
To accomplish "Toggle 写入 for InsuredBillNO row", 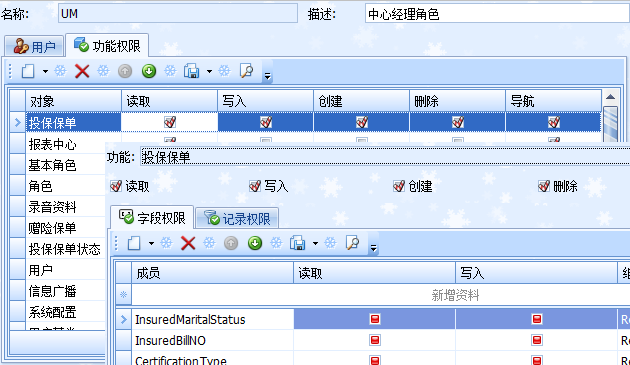I will tap(537, 340).
